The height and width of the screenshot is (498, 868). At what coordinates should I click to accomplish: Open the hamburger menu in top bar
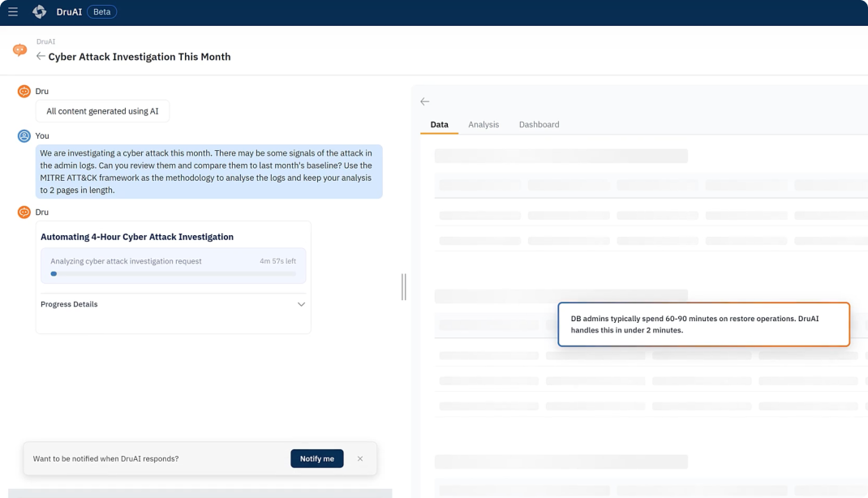[x=13, y=12]
